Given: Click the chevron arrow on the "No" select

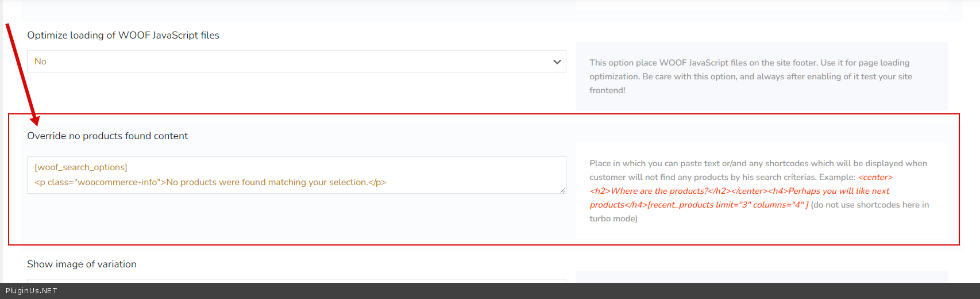Looking at the screenshot, I should [557, 62].
